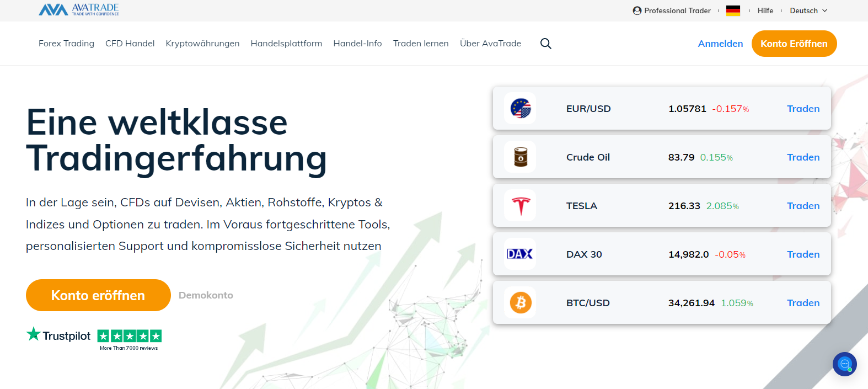
Task: Click the EUR/USD currency pair icon
Action: 521,109
